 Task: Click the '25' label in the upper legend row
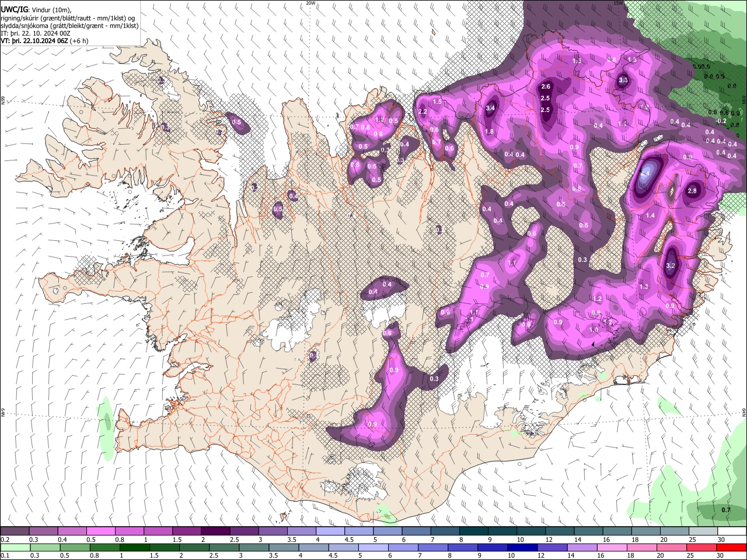692,540
